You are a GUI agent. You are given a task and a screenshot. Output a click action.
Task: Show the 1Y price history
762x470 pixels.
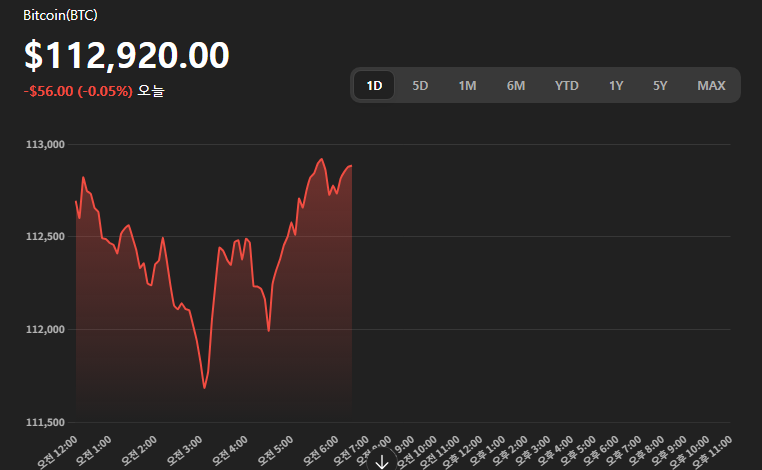point(616,85)
